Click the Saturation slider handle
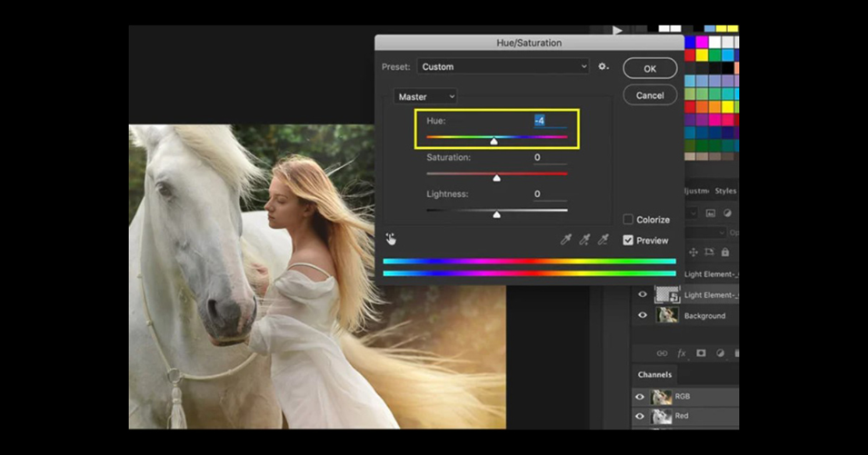 click(496, 177)
